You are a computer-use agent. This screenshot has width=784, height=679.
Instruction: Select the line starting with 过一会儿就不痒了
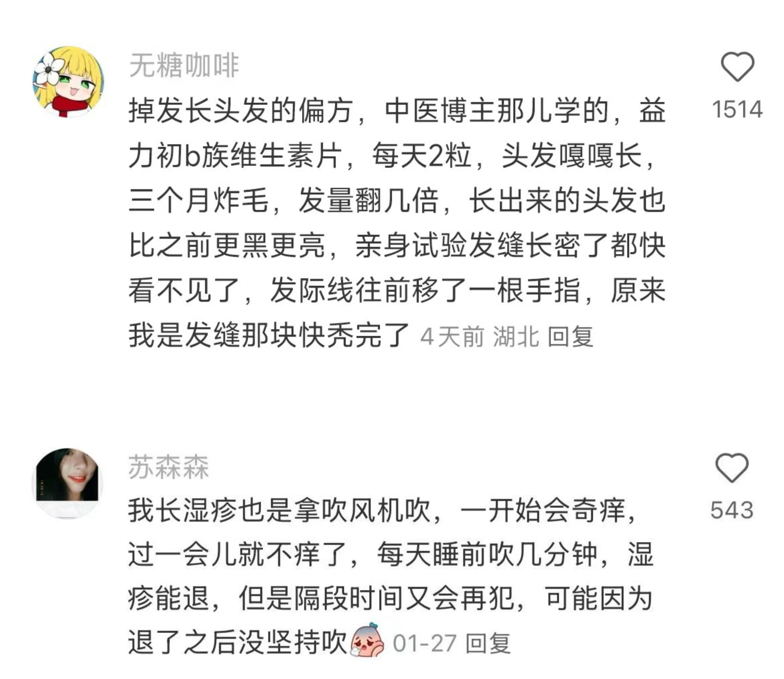click(x=391, y=555)
